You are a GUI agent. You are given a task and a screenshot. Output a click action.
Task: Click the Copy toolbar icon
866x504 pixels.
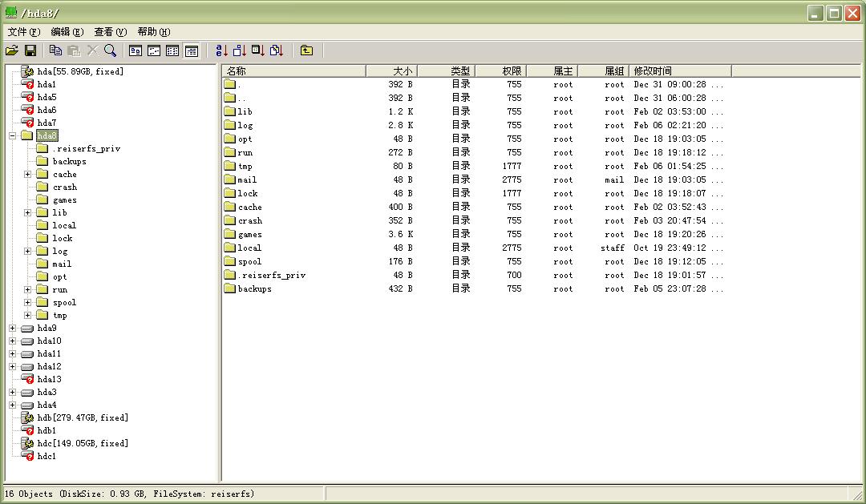click(55, 50)
